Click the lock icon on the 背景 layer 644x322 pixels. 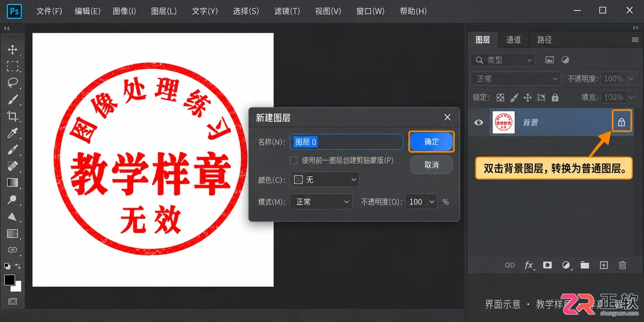coord(622,122)
